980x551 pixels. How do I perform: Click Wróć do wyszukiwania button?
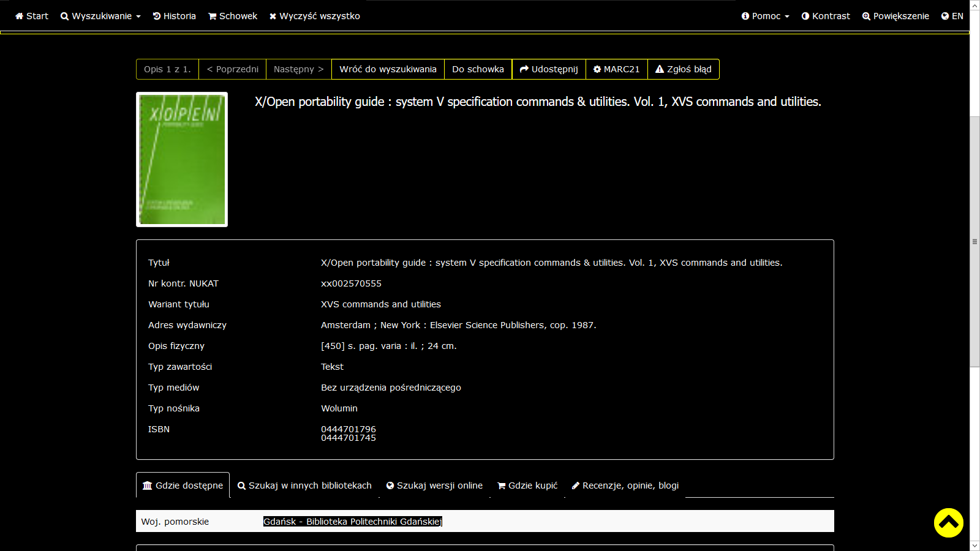[x=388, y=69]
